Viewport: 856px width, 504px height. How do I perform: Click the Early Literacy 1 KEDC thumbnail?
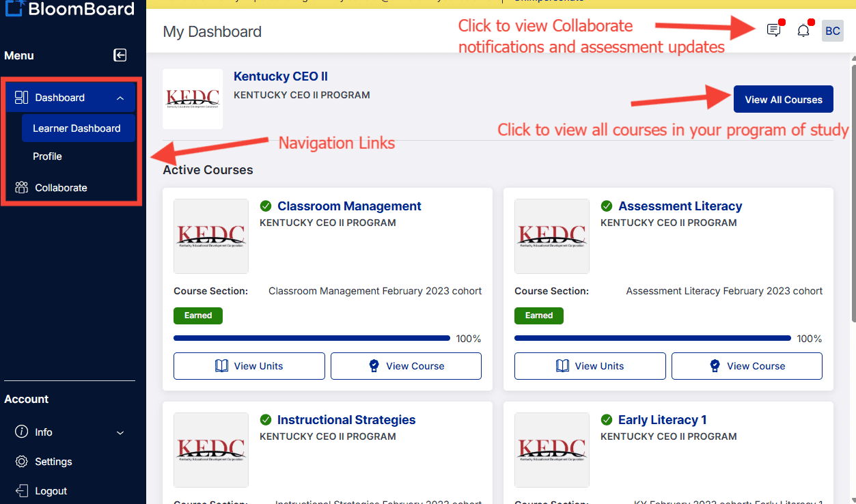552,450
